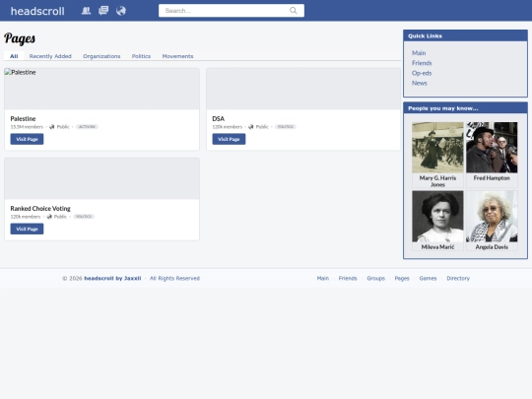
Task: Click the globe notifications icon in header
Action: (121, 11)
